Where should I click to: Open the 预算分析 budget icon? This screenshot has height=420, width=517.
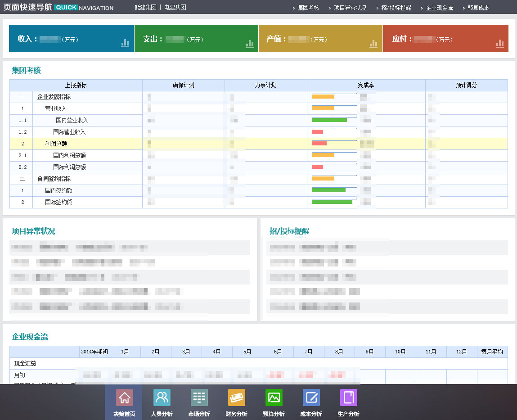[x=274, y=398]
